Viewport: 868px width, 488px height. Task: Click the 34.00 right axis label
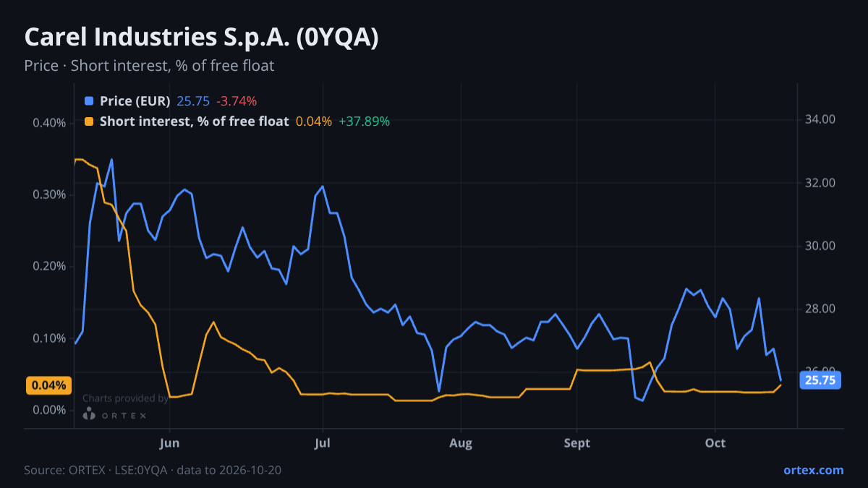[820, 119]
